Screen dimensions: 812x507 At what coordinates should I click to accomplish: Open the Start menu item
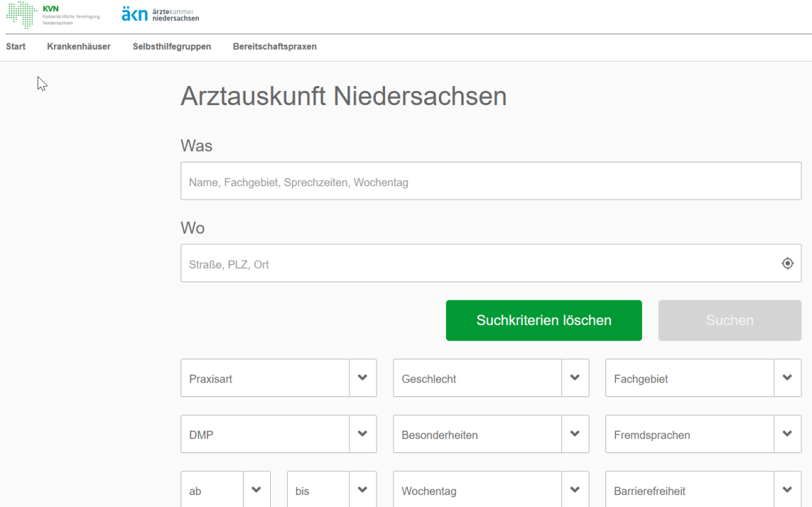(15, 47)
